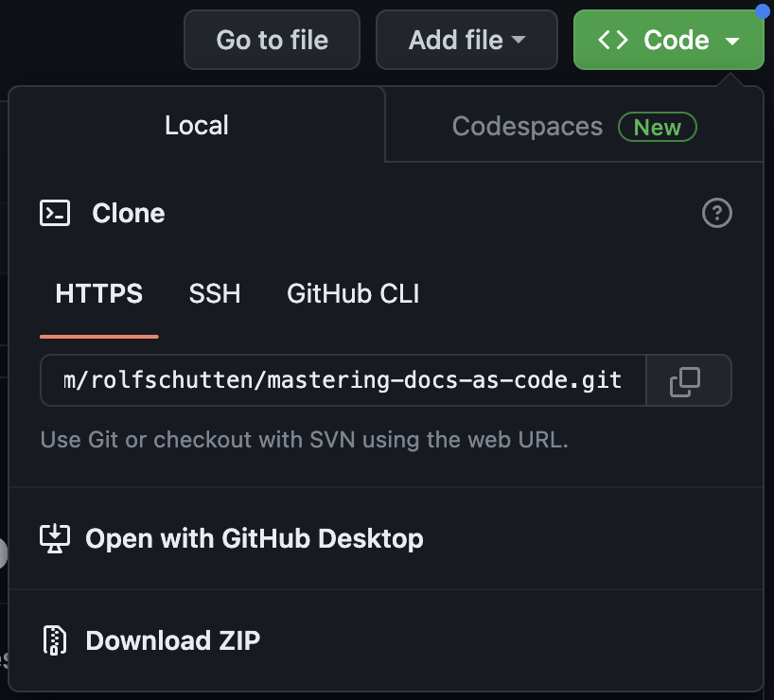Click the repository URL text field
Viewport: 774px width, 700px height.
(343, 380)
